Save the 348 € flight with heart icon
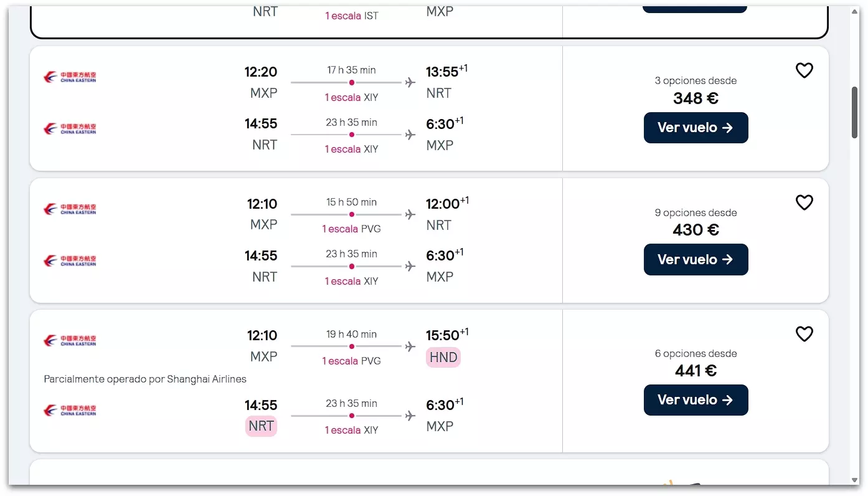The height and width of the screenshot is (496, 868). tap(804, 71)
